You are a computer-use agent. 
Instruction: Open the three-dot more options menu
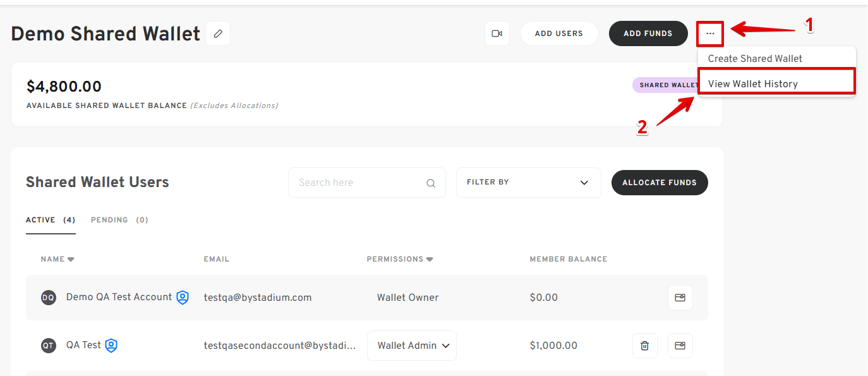point(711,33)
